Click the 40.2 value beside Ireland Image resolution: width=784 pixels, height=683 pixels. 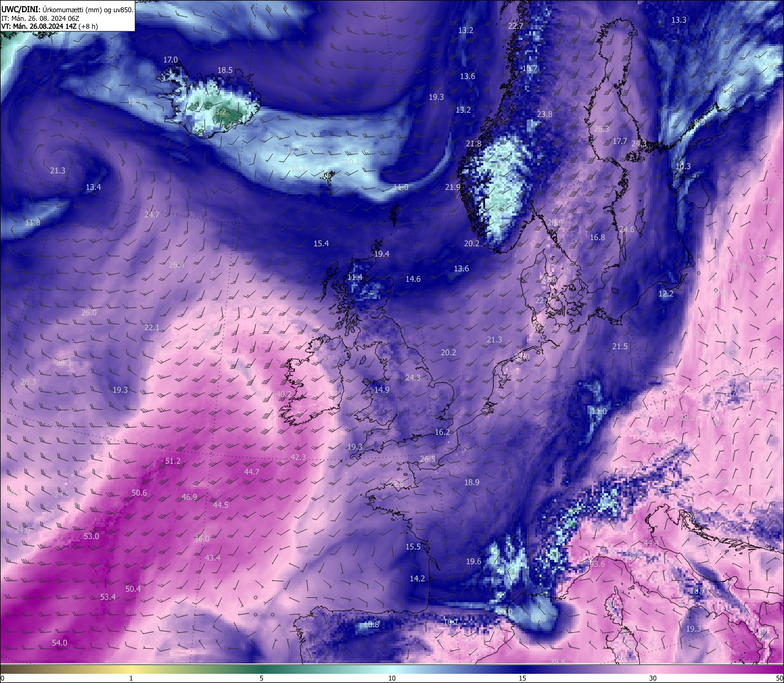coord(284,394)
